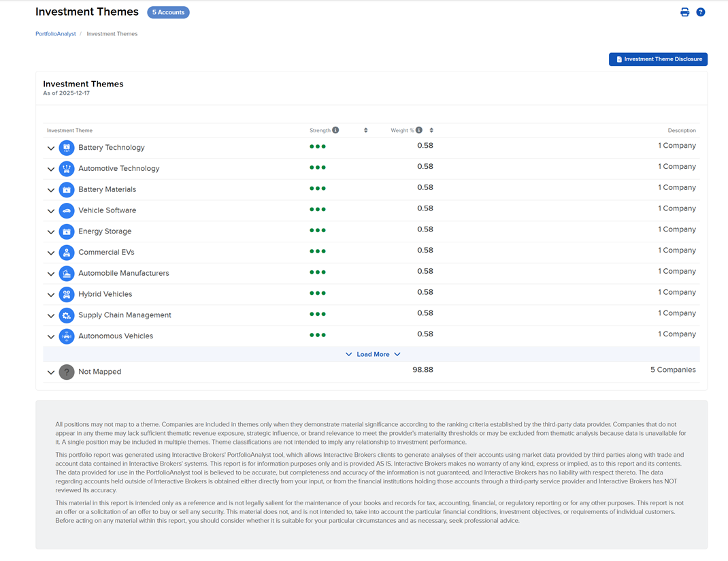
Task: Click the Vehicle Software car icon
Action: [x=67, y=210]
